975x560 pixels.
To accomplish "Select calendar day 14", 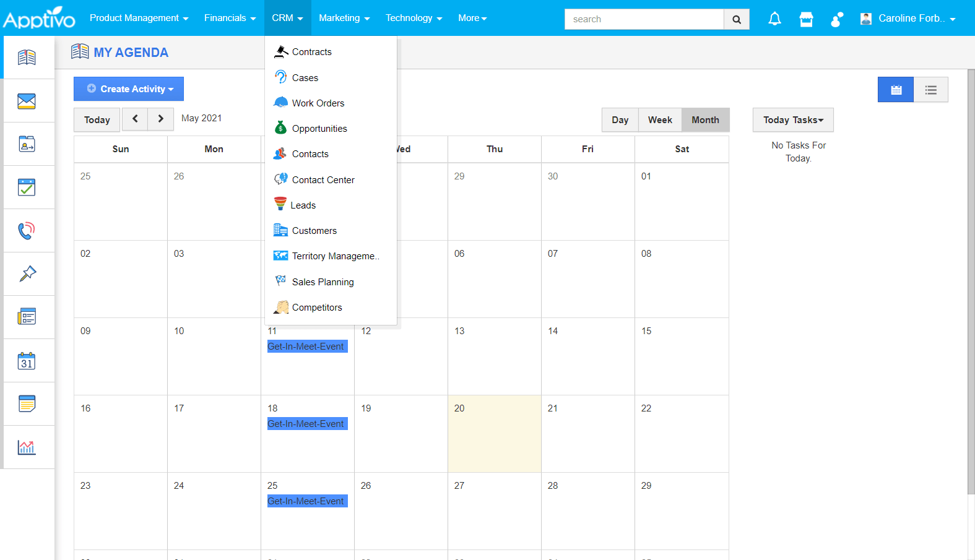I will (x=588, y=356).
